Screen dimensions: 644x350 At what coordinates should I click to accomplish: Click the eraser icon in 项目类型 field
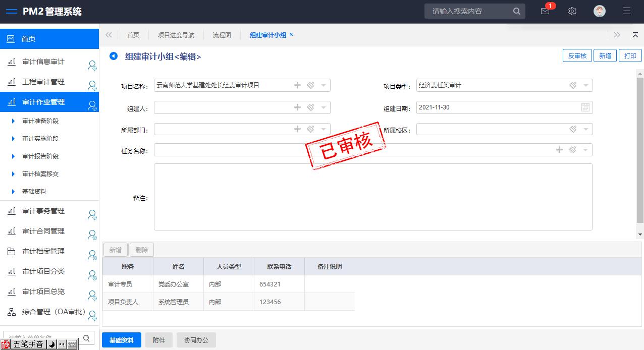point(573,85)
